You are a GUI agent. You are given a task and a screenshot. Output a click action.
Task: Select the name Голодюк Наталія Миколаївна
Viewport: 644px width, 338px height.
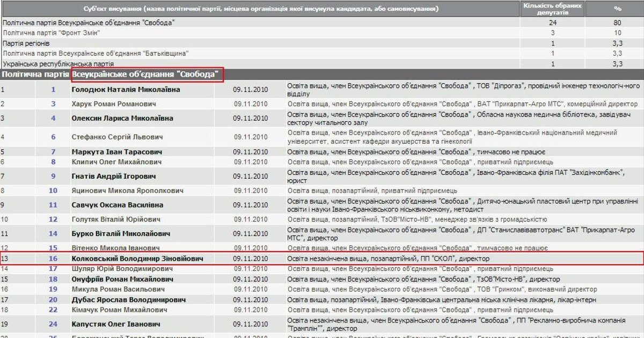[x=126, y=90]
